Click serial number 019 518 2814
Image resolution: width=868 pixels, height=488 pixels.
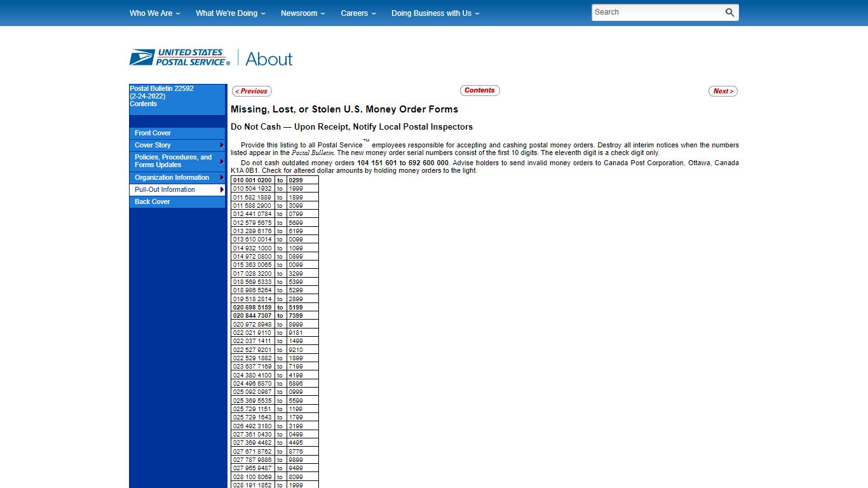click(252, 299)
